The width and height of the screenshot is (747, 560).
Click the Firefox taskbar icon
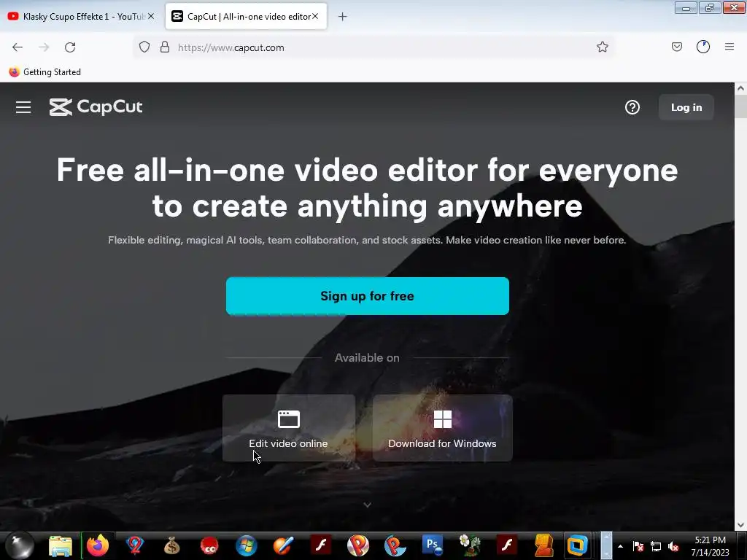pos(98,545)
